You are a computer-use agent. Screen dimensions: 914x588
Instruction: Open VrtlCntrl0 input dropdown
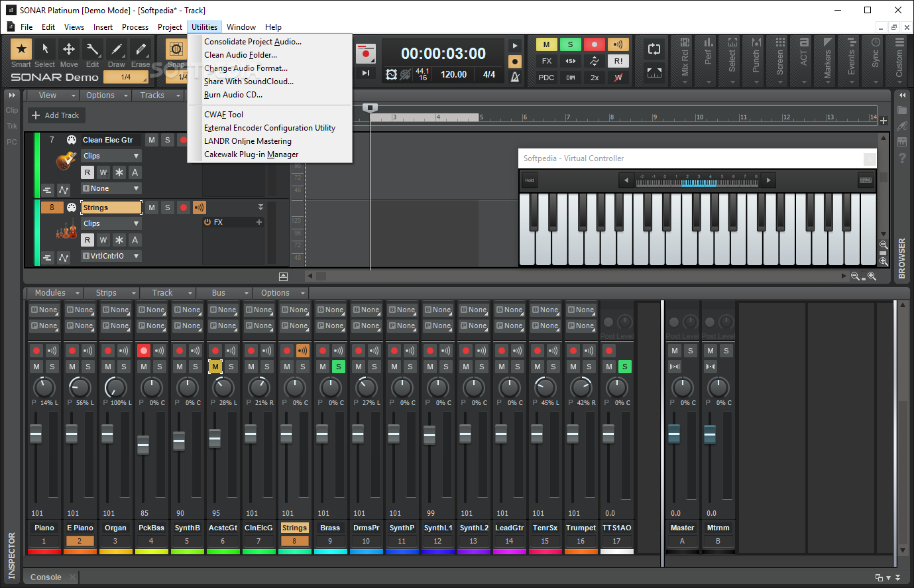point(111,256)
